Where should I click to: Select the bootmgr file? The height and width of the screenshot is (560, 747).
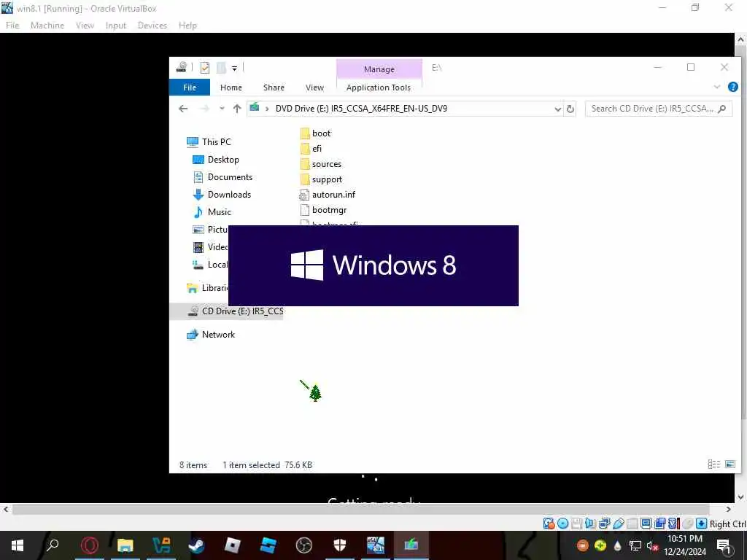323,210
